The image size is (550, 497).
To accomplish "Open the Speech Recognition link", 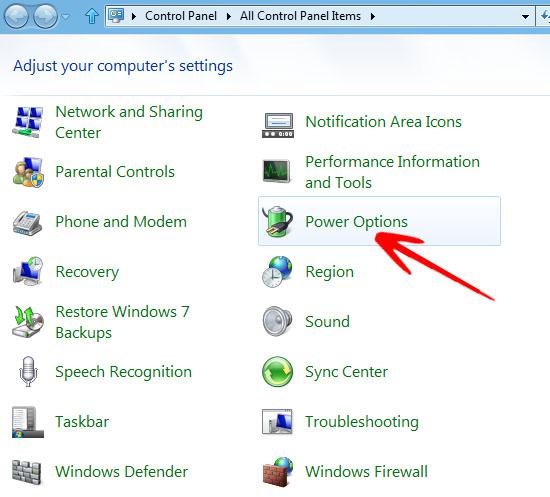I will (123, 372).
